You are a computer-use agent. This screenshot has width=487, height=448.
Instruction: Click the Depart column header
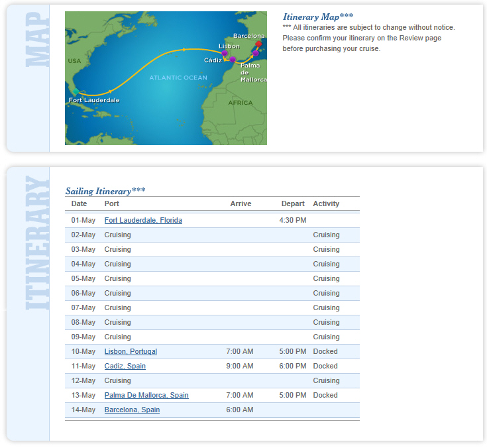point(293,203)
